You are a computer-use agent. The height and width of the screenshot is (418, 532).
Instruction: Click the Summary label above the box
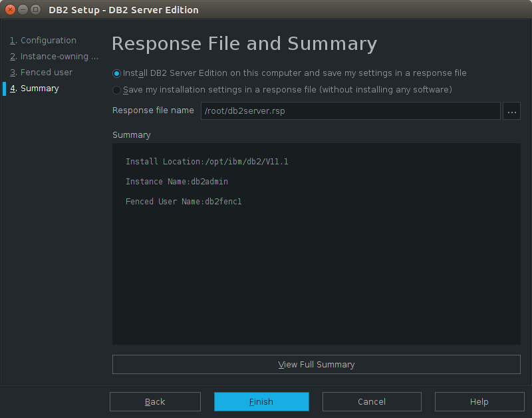click(131, 135)
